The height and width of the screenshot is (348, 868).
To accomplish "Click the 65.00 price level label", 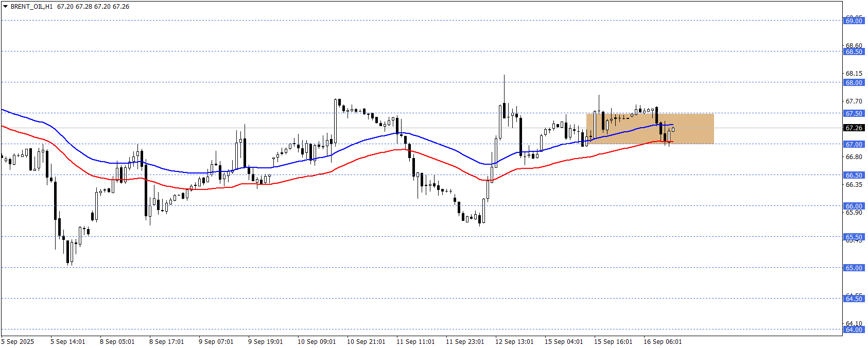I will [854, 268].
